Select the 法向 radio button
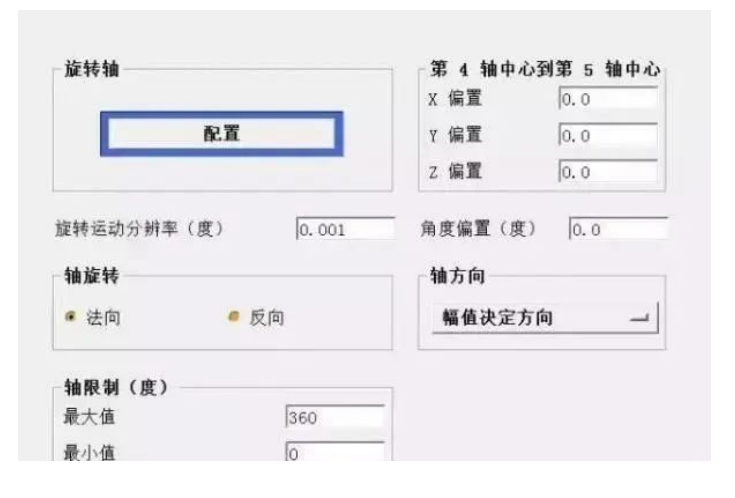Image resolution: width=735 pixels, height=498 pixels. (71, 318)
